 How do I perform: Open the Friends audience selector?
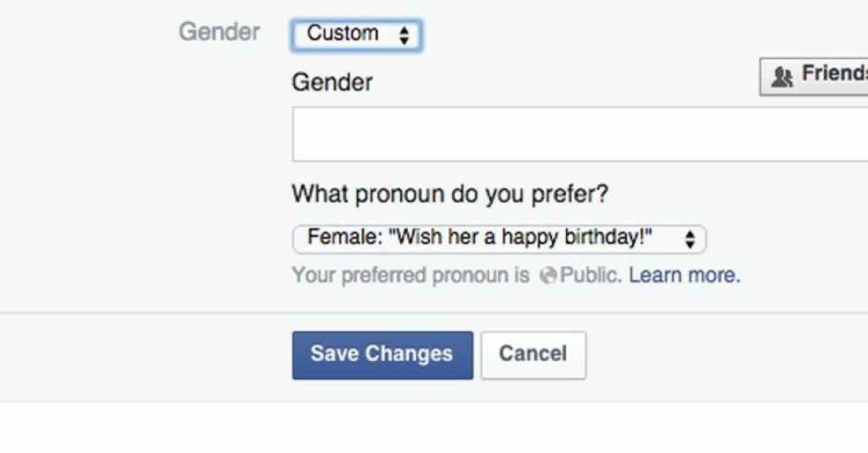(x=814, y=76)
